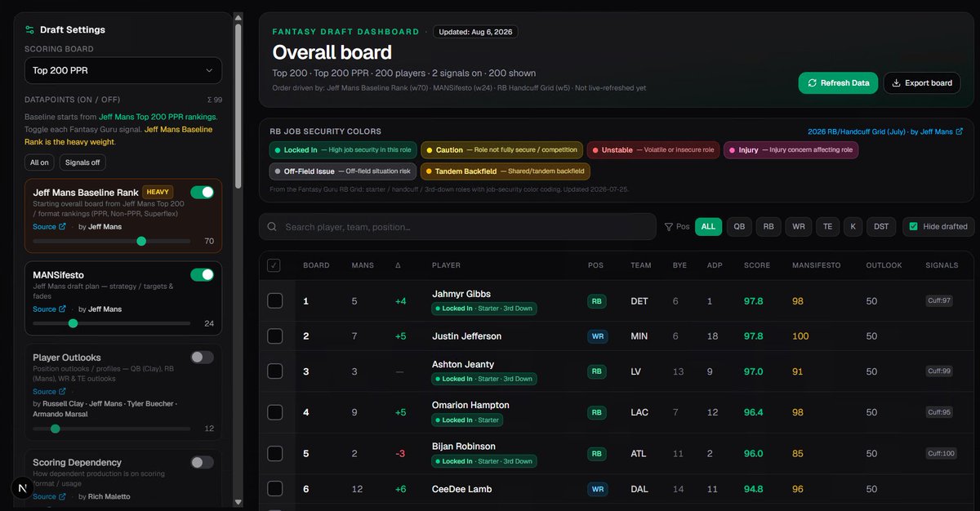The height and width of the screenshot is (511, 980).
Task: Click the Injury legend chip
Action: 791,150
